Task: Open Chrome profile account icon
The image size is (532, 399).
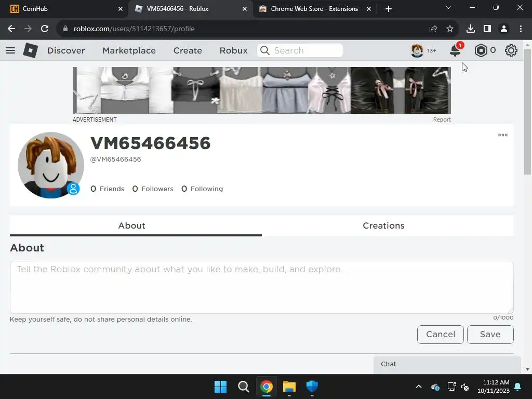Action: coord(504,29)
